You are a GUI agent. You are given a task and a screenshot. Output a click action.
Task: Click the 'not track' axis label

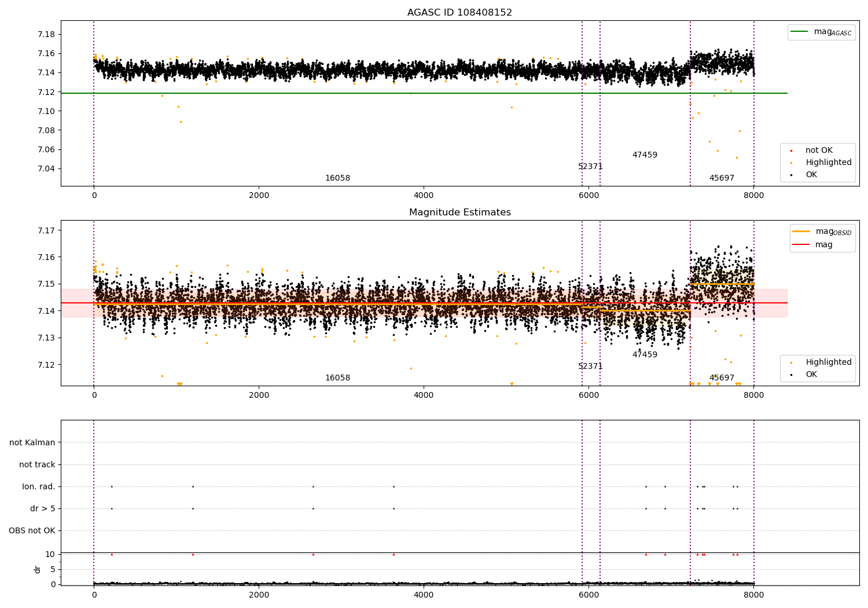37,464
